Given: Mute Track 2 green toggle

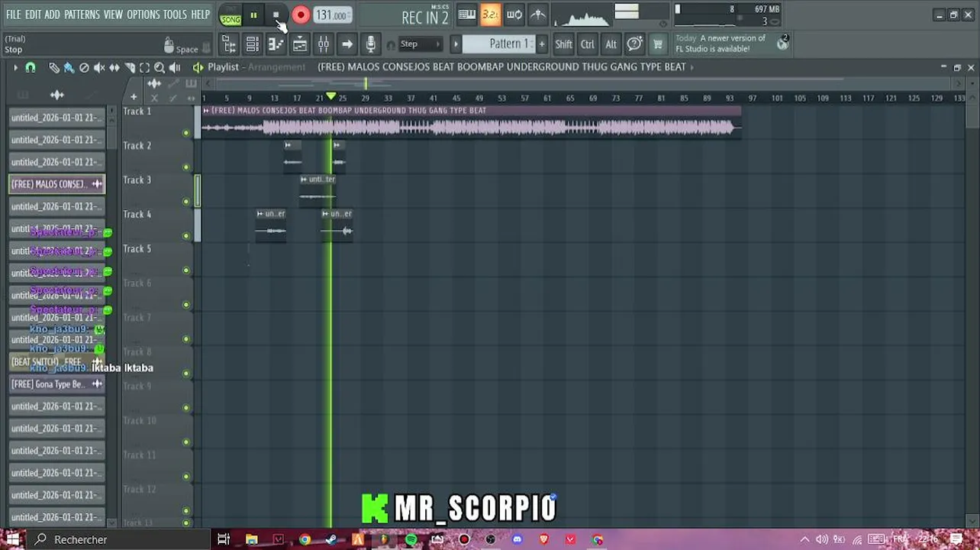Looking at the screenshot, I should [x=185, y=167].
